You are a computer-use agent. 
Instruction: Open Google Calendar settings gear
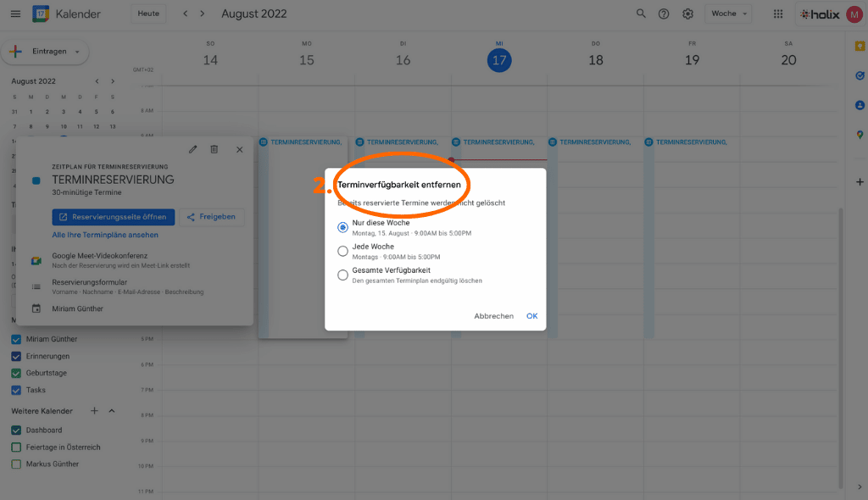[687, 14]
